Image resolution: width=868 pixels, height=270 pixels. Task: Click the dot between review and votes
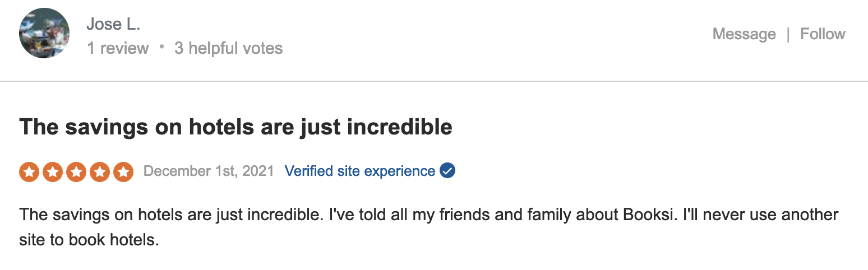pyautogui.click(x=161, y=47)
